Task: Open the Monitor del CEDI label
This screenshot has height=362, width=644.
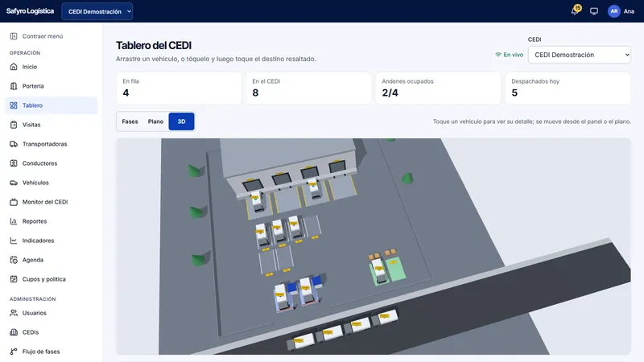Action: click(45, 202)
